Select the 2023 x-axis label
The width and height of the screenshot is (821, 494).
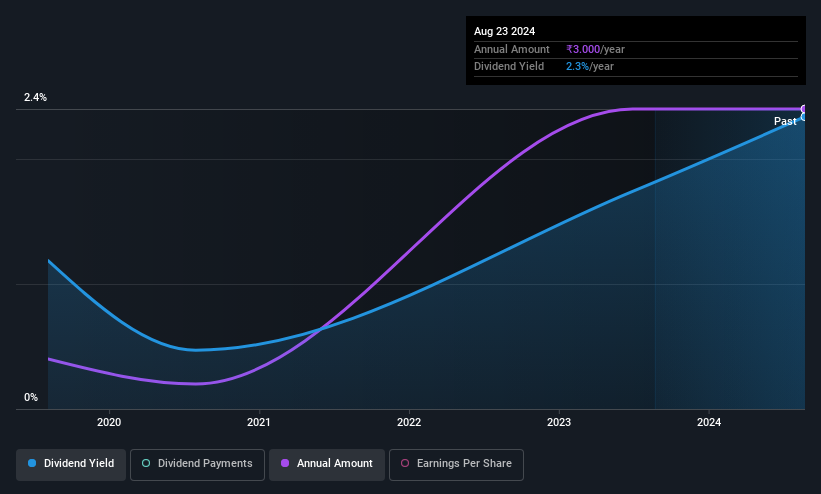pos(559,422)
